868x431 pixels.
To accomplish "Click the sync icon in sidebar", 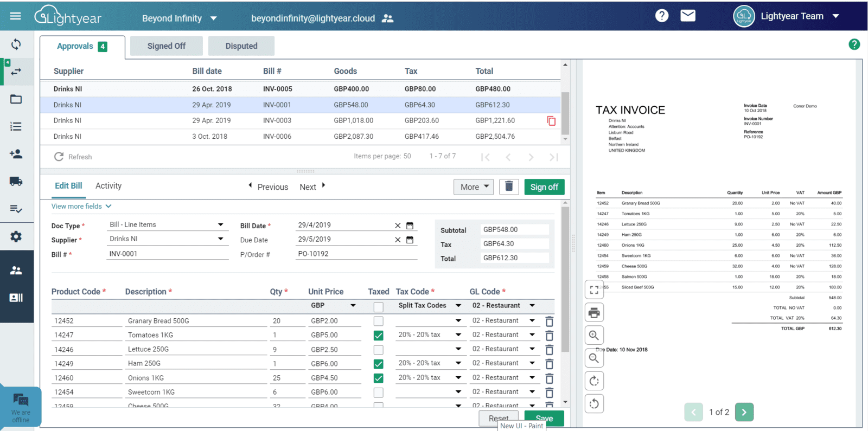I will click(x=16, y=44).
